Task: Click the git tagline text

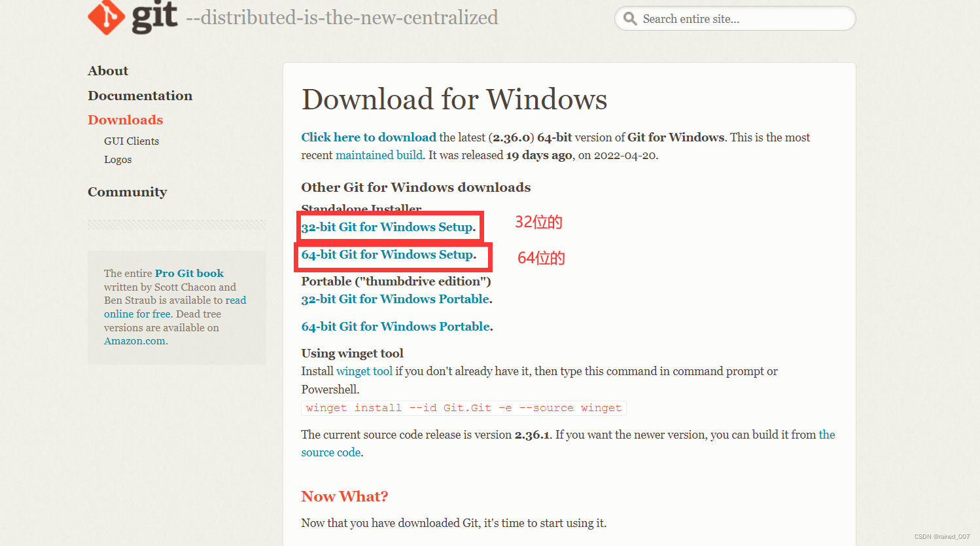Action: pos(342,18)
